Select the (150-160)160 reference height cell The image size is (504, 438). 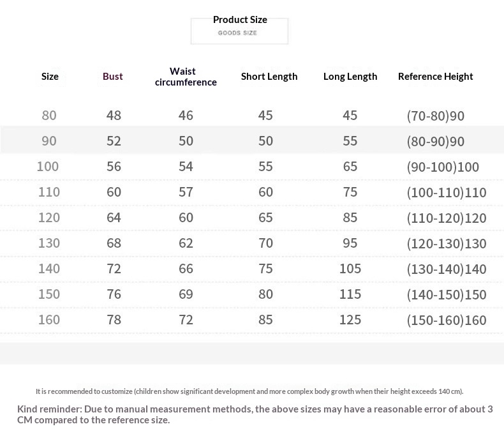point(447,321)
